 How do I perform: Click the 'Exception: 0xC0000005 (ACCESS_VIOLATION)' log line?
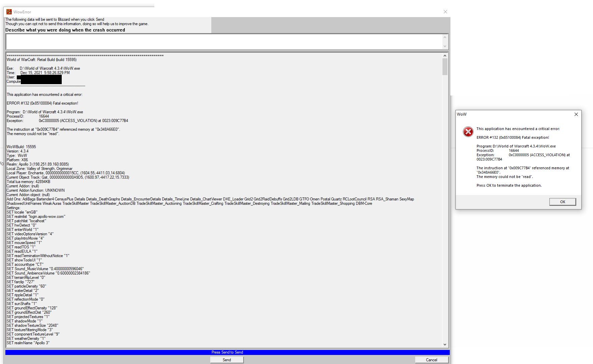[x=67, y=121]
